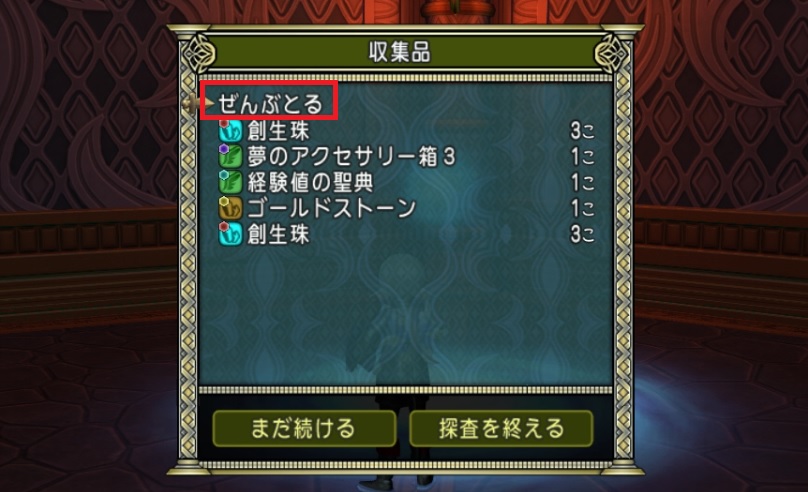
Task: Click the 3こ quantity of first 創生珠
Action: pos(582,131)
